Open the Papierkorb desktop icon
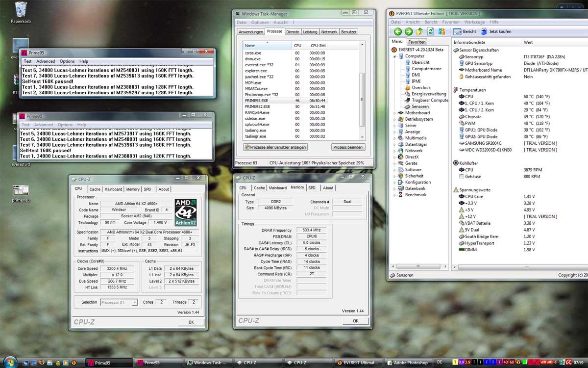 [x=21, y=10]
